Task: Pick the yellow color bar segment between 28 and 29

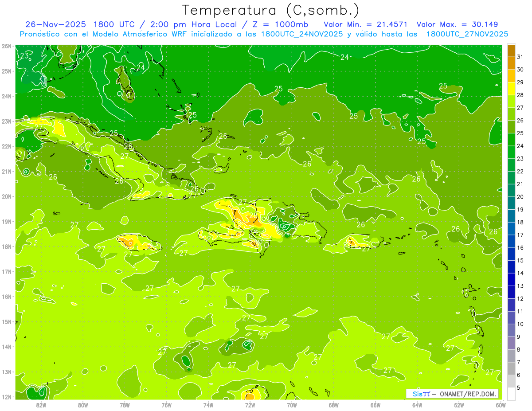Action: [511, 89]
